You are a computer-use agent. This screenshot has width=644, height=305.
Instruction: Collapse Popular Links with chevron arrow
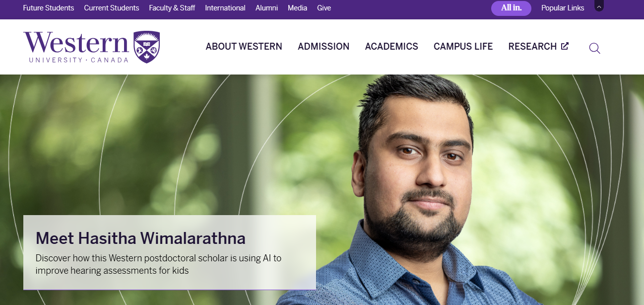pos(599,7)
